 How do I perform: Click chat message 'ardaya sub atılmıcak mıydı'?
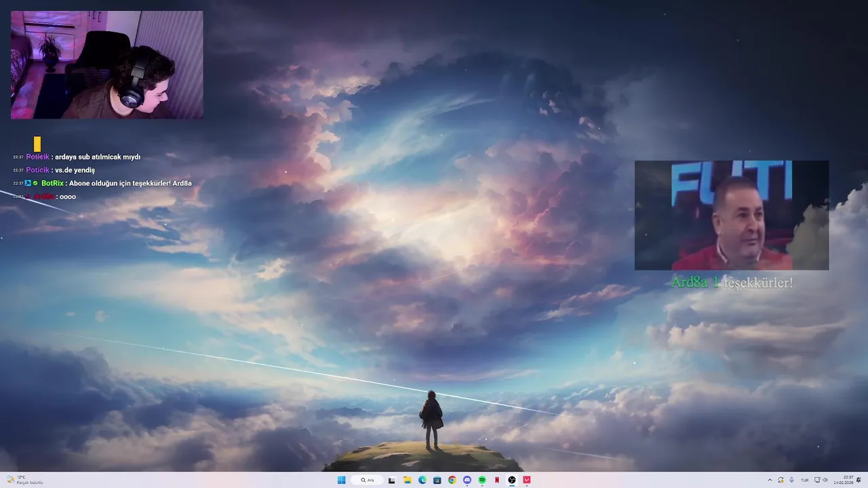[98, 157]
